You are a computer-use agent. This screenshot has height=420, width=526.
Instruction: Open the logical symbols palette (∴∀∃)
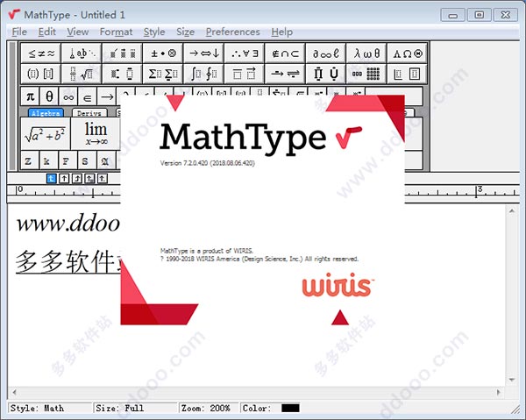pos(245,53)
